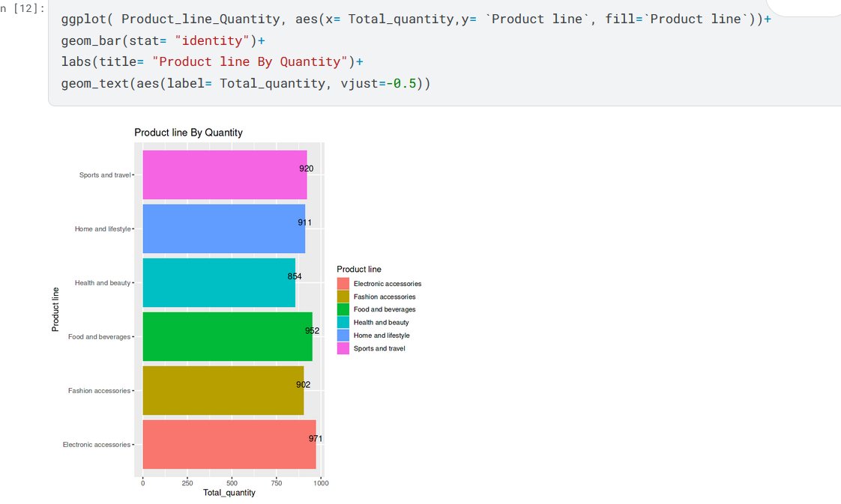Click the chart title Product line By Quantity
This screenshot has height=504, width=841.
(188, 133)
